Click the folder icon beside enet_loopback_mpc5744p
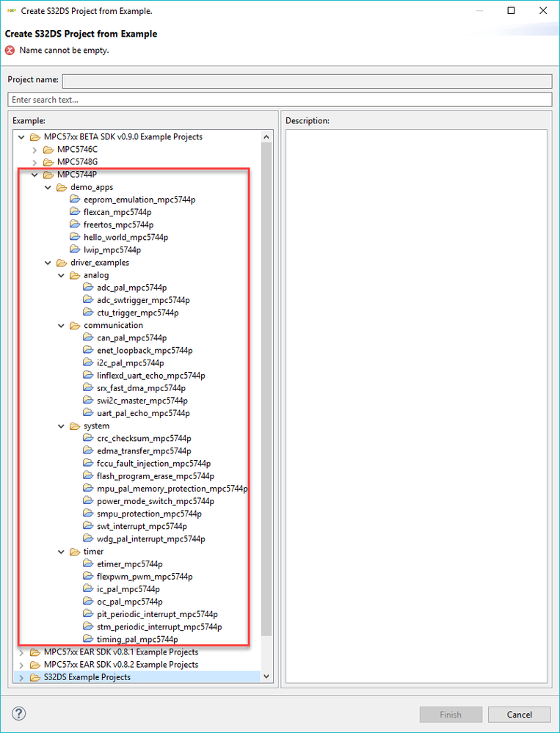Image resolution: width=560 pixels, height=733 pixels. 88,350
